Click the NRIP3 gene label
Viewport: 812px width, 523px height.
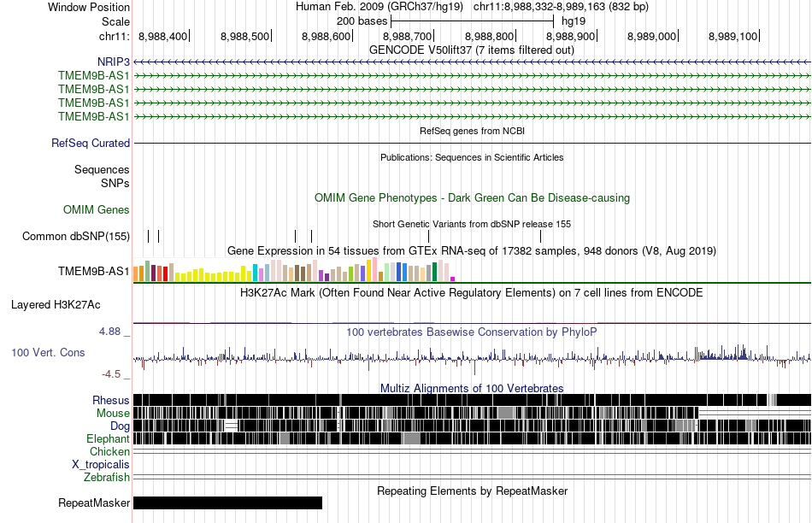114,62
